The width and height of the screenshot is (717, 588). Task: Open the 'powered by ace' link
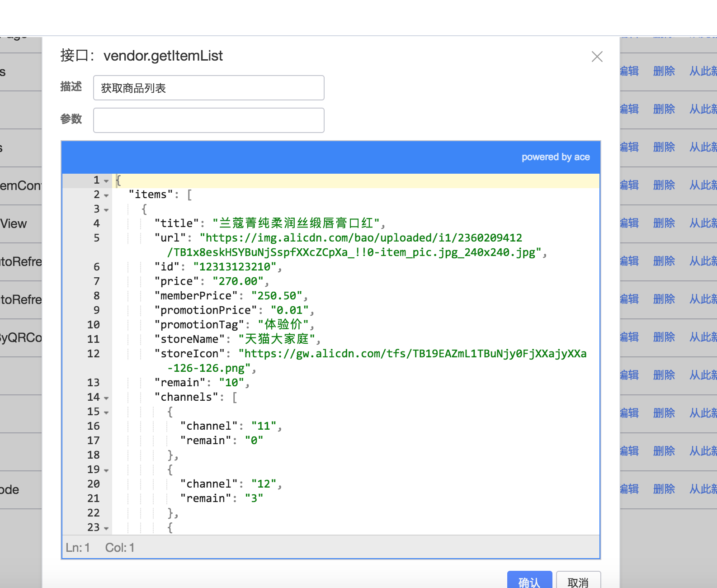point(556,157)
